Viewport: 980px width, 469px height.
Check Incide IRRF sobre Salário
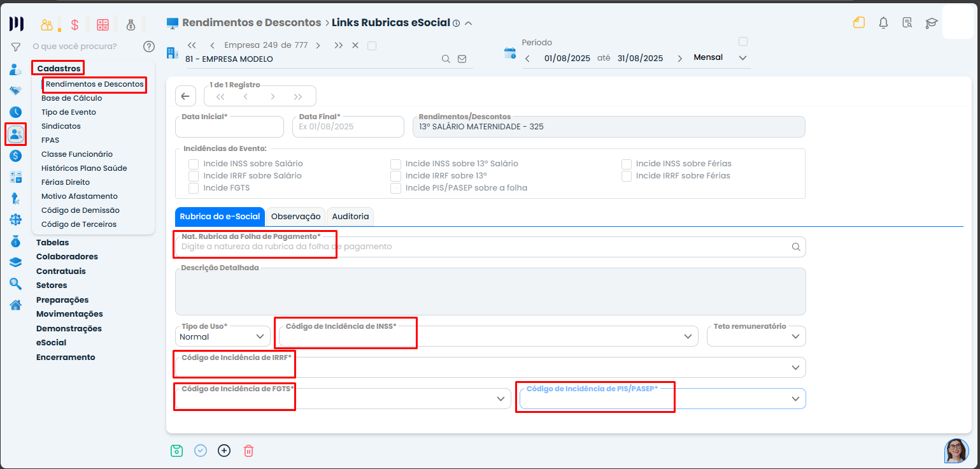[x=194, y=176]
